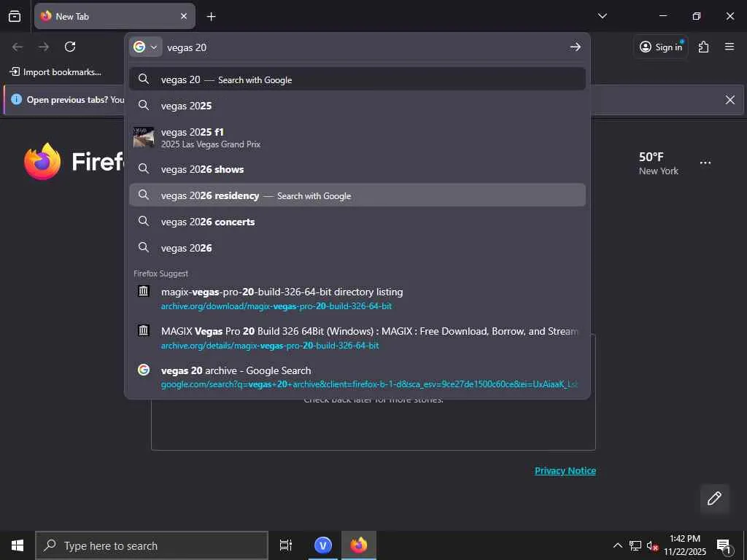This screenshot has width=747, height=560.
Task: Dismiss the Open previous tabs notification
Action: 729,99
